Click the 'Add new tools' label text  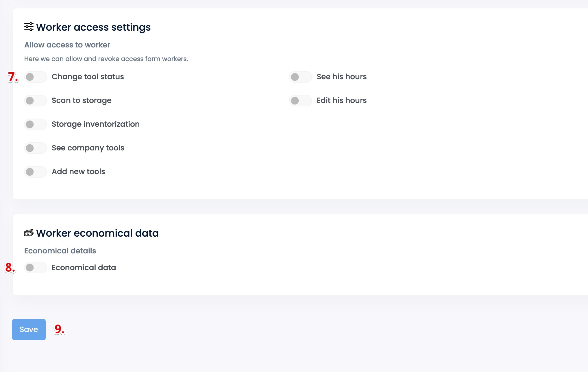point(78,172)
